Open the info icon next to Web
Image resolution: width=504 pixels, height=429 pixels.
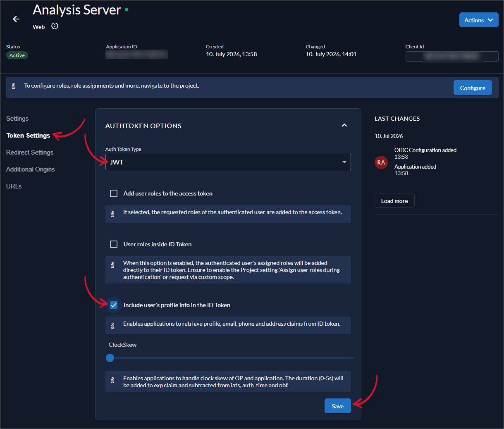tap(55, 26)
